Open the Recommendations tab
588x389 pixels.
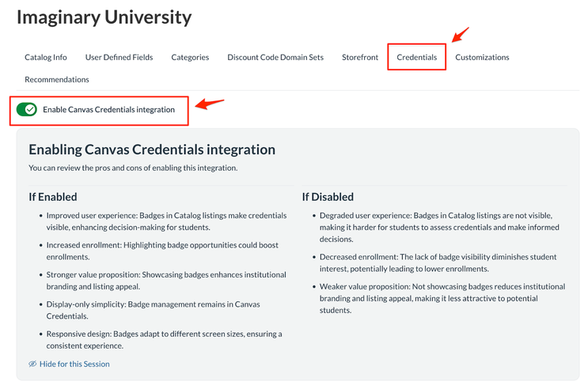pyautogui.click(x=57, y=79)
